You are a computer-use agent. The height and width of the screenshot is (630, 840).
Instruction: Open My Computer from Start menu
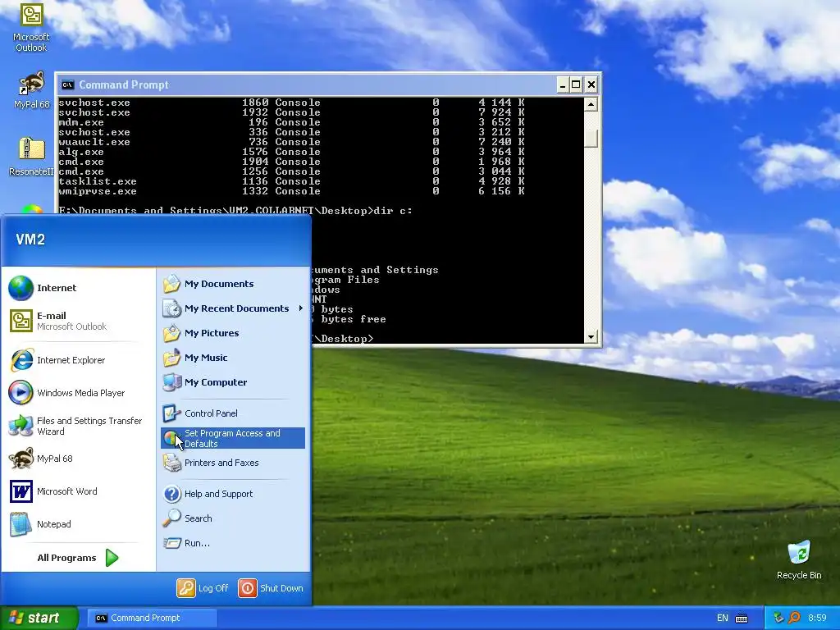tap(233, 382)
